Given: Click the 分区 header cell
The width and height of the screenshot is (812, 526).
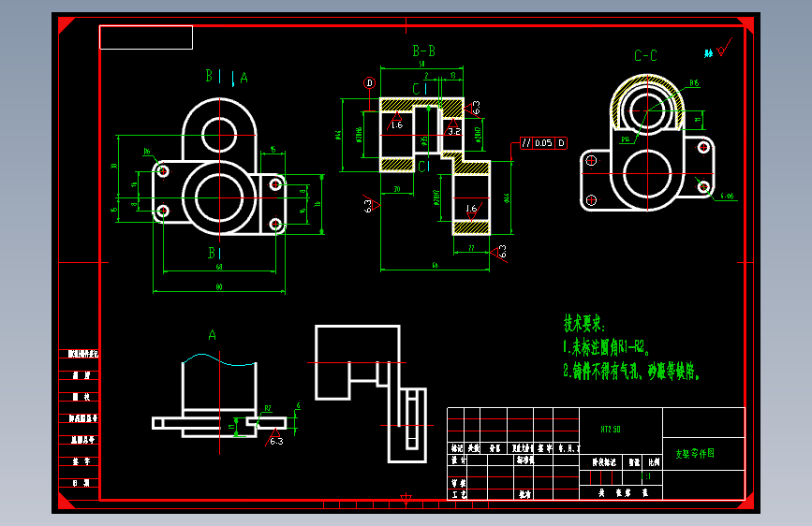Looking at the screenshot, I should point(495,448).
